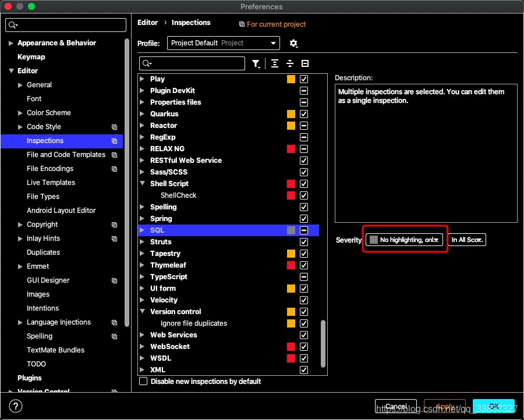Select the TextMate Bundles item

55,350
